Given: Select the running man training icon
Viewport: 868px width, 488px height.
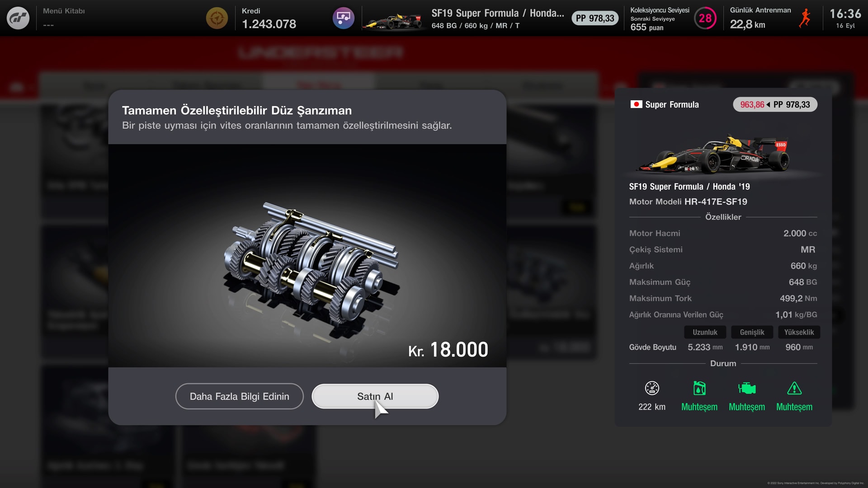Looking at the screenshot, I should point(805,18).
